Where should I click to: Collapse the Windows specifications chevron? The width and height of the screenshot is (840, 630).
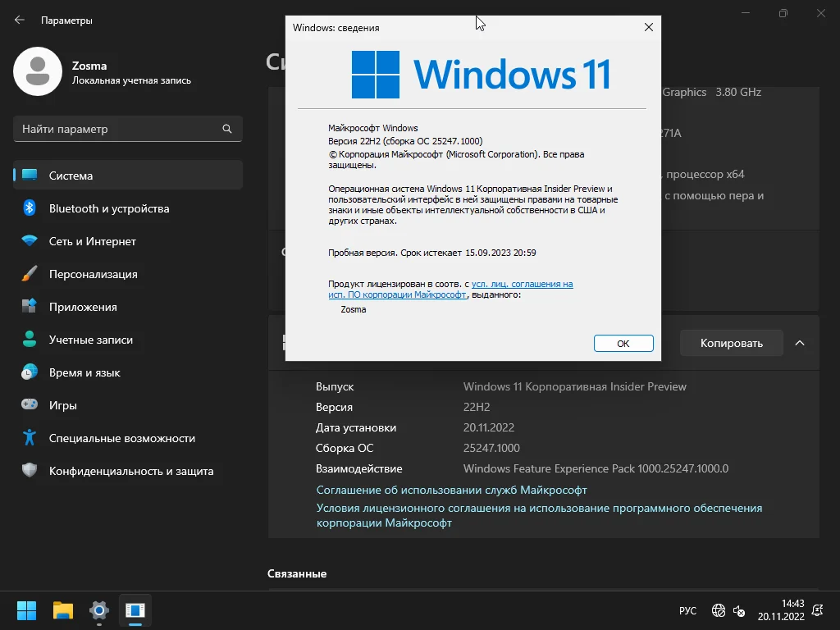(x=799, y=343)
